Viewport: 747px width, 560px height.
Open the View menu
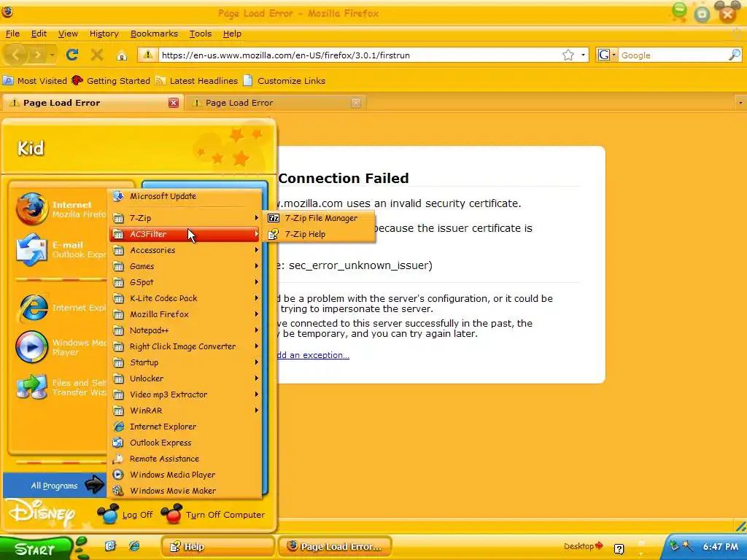pos(68,34)
